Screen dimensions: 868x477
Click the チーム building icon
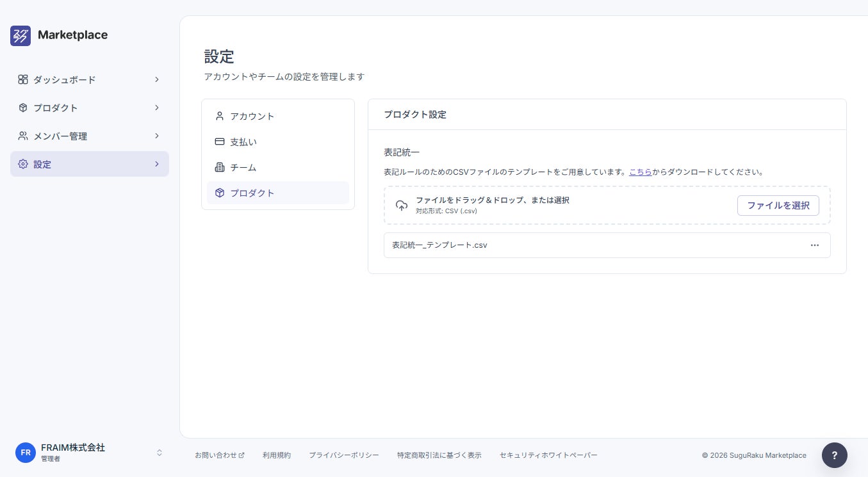(x=220, y=167)
